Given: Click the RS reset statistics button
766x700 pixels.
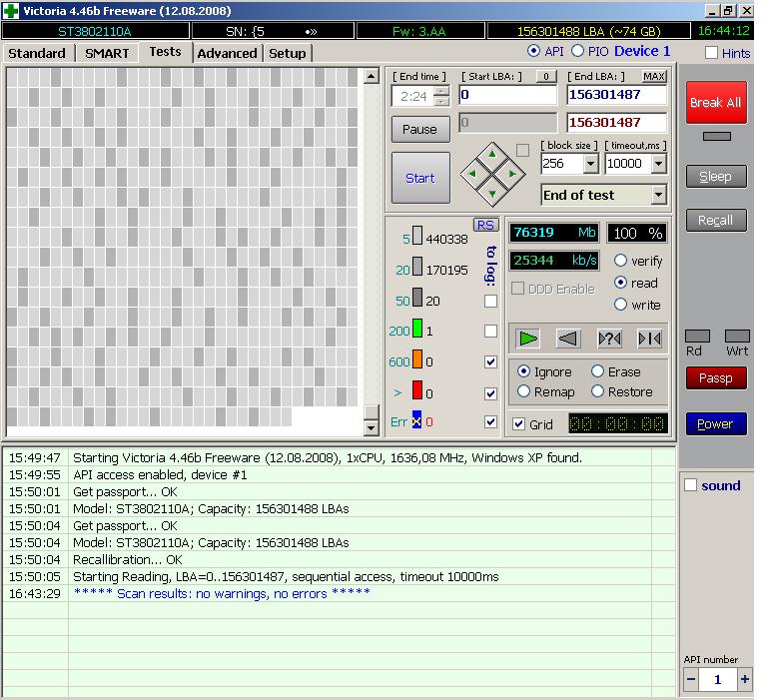Looking at the screenshot, I should click(x=485, y=225).
